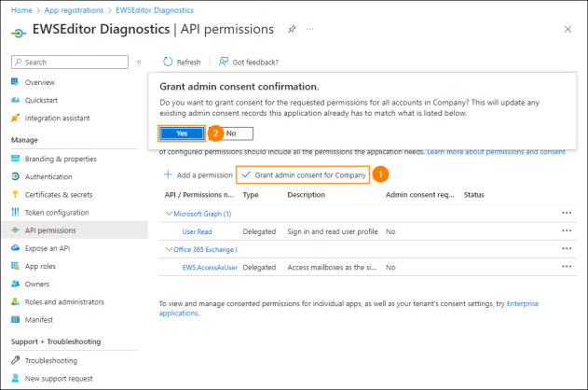The width and height of the screenshot is (588, 390).
Task: Open Overview menu item
Action: [40, 82]
